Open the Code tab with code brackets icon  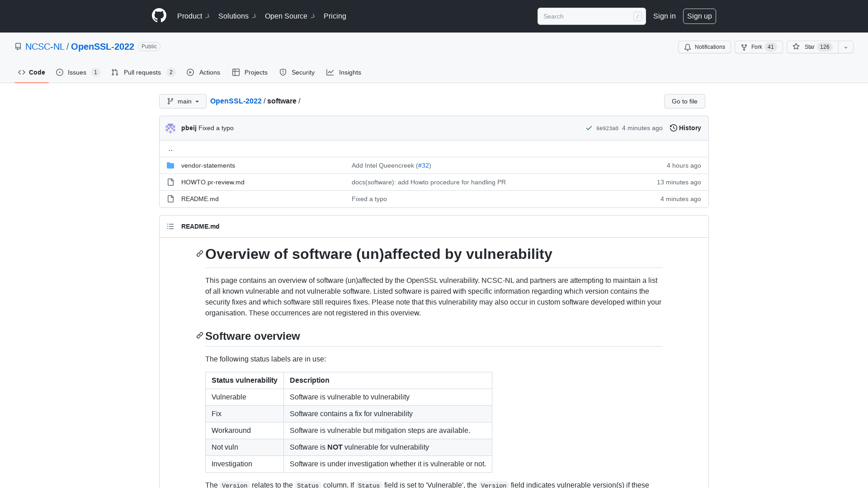pos(22,72)
